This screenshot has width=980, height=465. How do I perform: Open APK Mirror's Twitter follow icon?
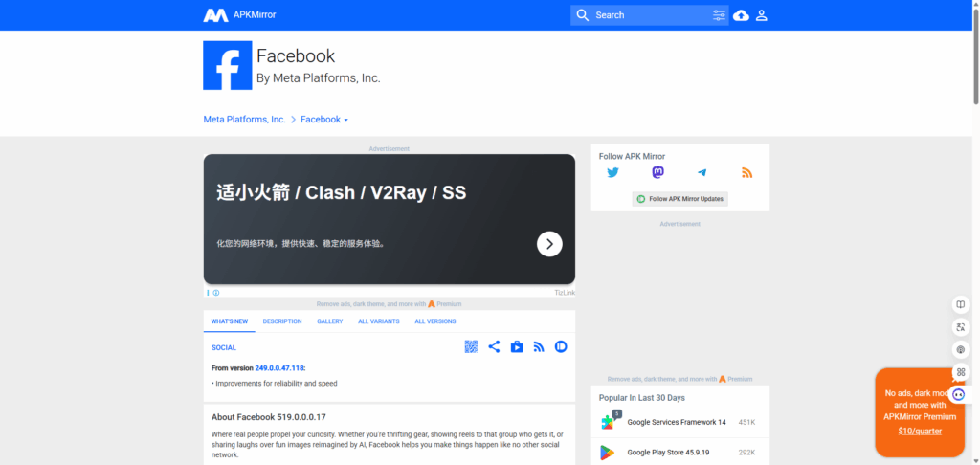(613, 172)
